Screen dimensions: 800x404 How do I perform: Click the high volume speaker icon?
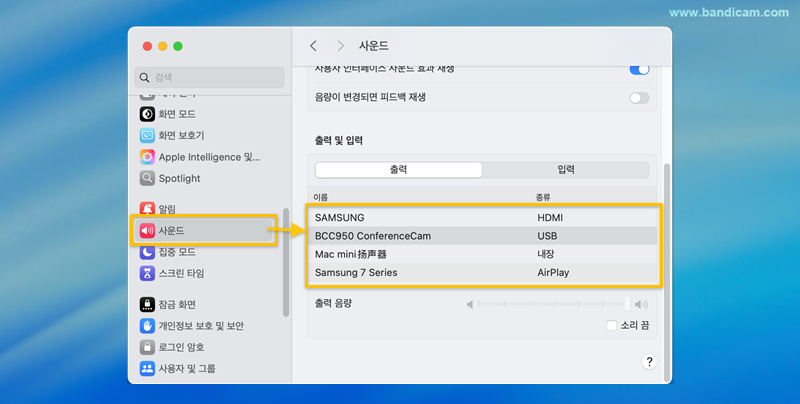(641, 305)
